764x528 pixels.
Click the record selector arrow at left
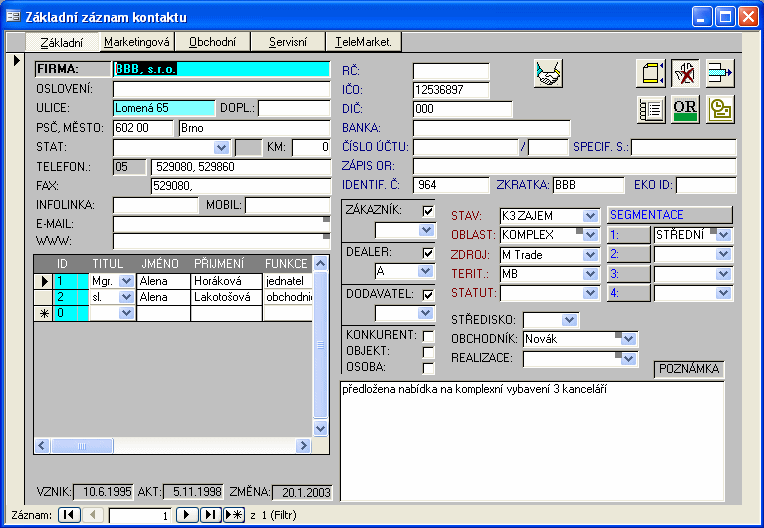pyautogui.click(x=17, y=60)
